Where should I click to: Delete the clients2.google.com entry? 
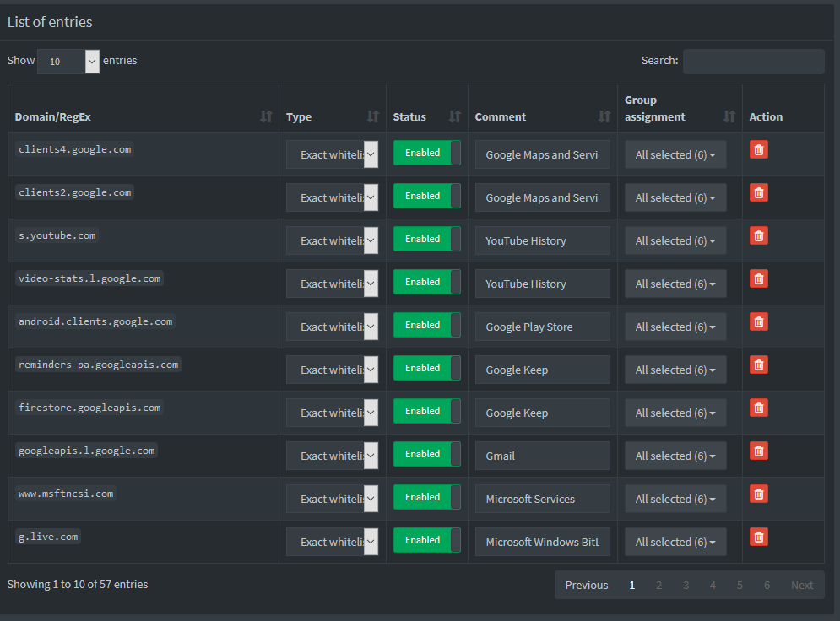coord(759,192)
